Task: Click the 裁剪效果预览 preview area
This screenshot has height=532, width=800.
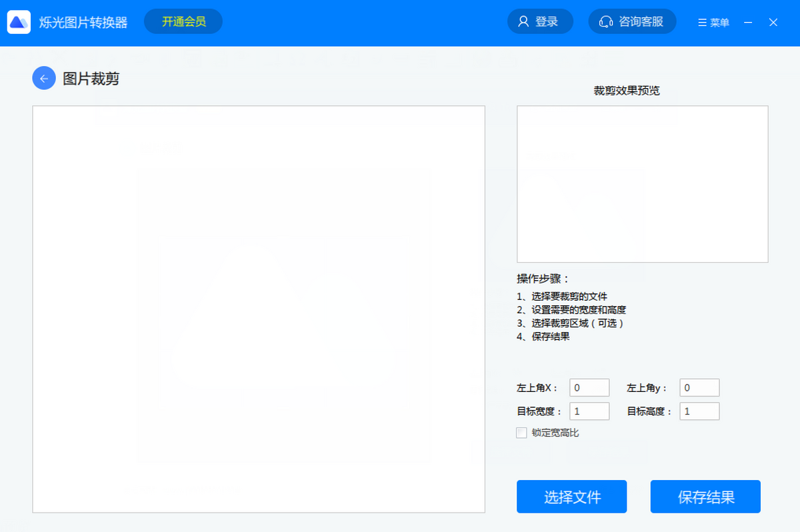Action: (642, 184)
